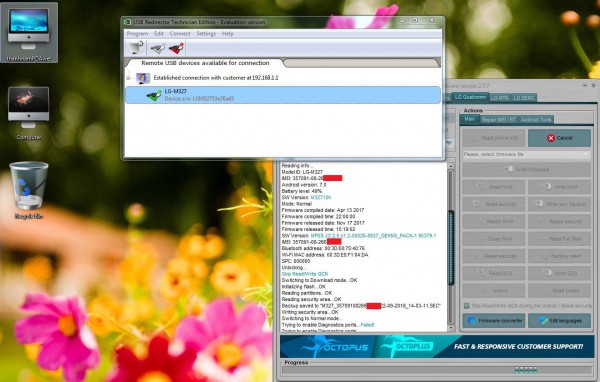Viewport: 600px width, 382px height.
Task: Switch to the LG MTK tab
Action: (x=500, y=98)
